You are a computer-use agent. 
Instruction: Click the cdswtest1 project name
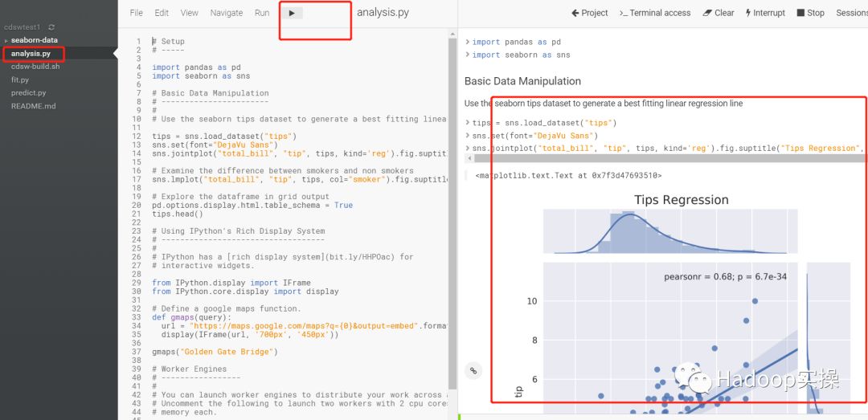[23, 27]
